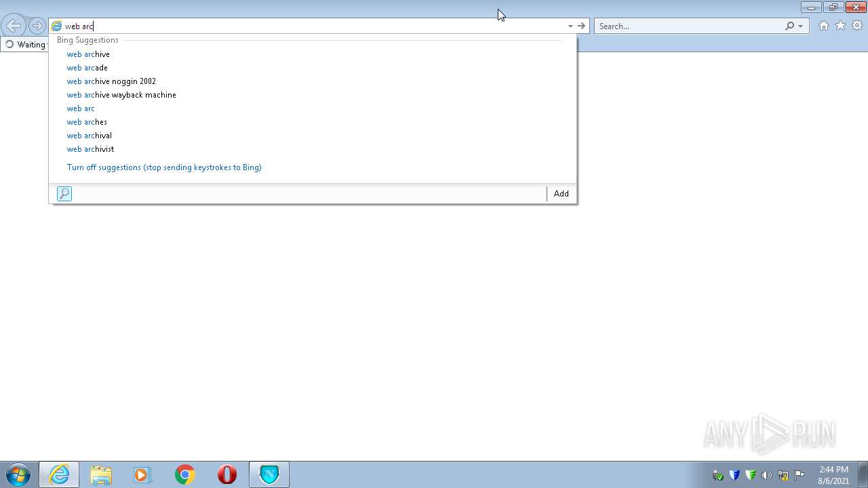Click the browser Back arrow button
This screenshot has width=868, height=488.
click(14, 26)
